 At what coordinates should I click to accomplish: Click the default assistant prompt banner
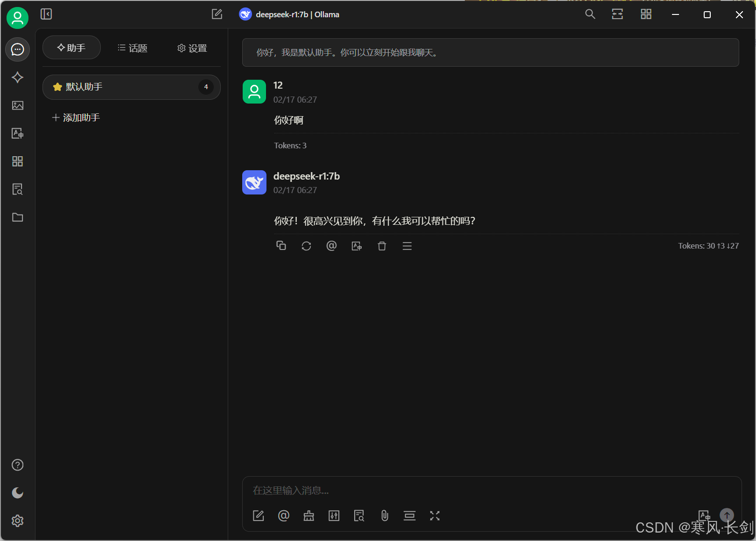tap(490, 52)
